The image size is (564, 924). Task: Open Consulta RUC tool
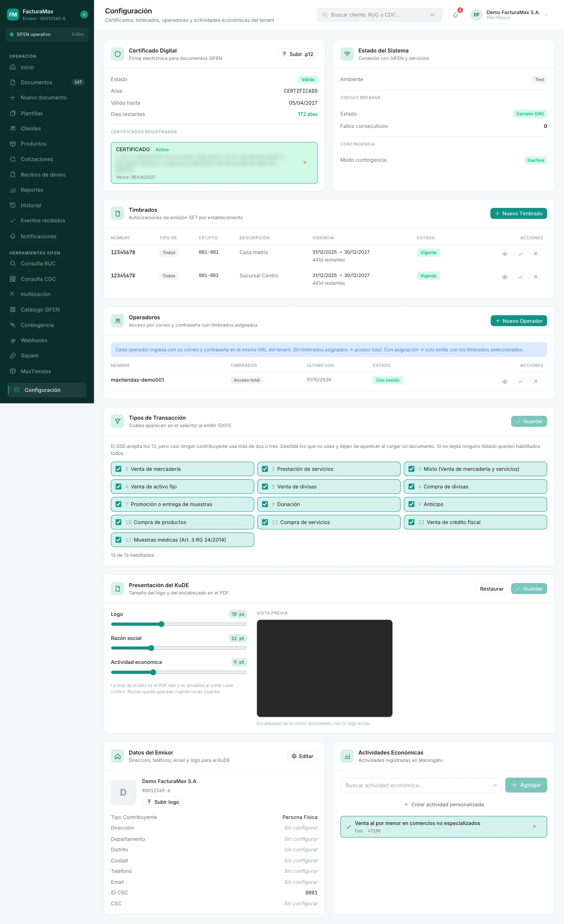pos(47,264)
